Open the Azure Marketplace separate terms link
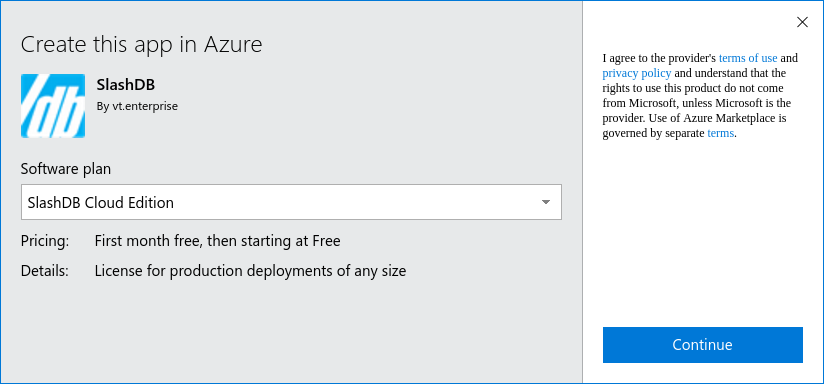The height and width of the screenshot is (384, 824). click(720, 133)
